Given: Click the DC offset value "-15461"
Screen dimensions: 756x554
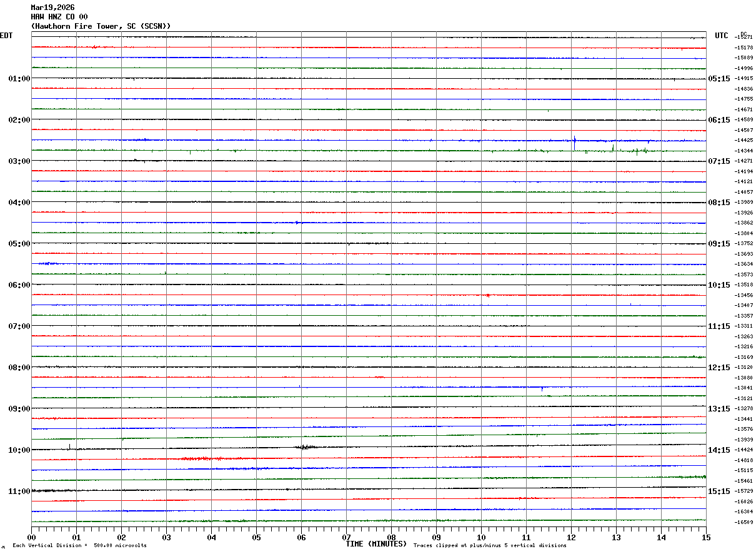Looking at the screenshot, I should (744, 481).
